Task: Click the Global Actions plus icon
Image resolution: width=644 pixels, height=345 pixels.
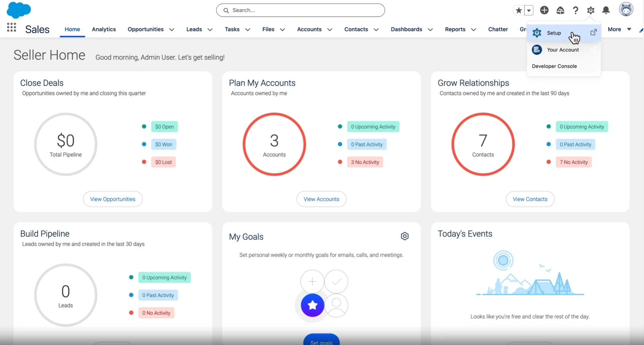Action: tap(544, 10)
